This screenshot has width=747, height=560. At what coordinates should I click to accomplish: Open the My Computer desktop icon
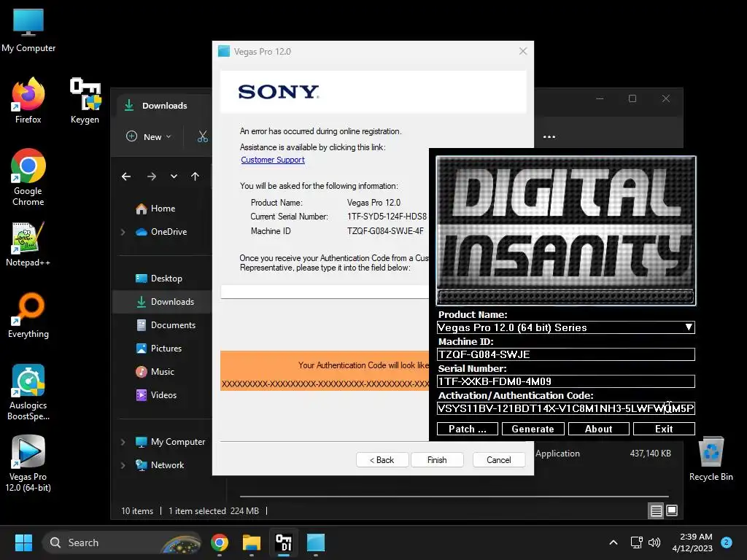click(28, 31)
